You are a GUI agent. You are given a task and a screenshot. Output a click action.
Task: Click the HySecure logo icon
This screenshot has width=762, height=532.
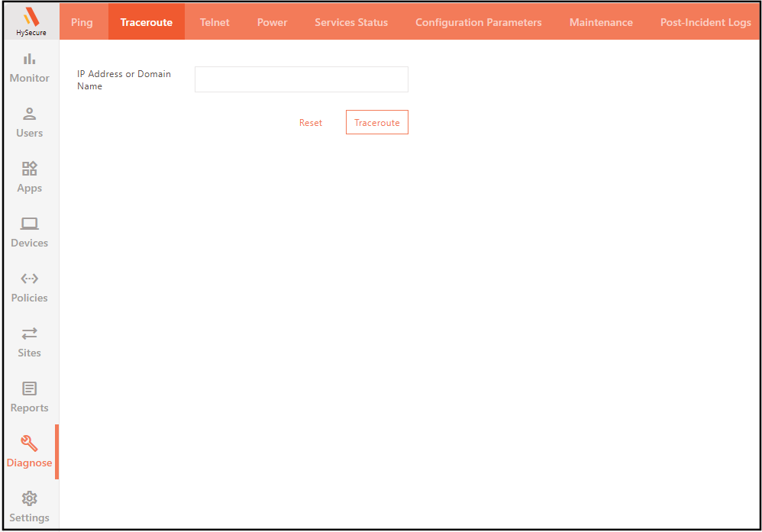31,17
